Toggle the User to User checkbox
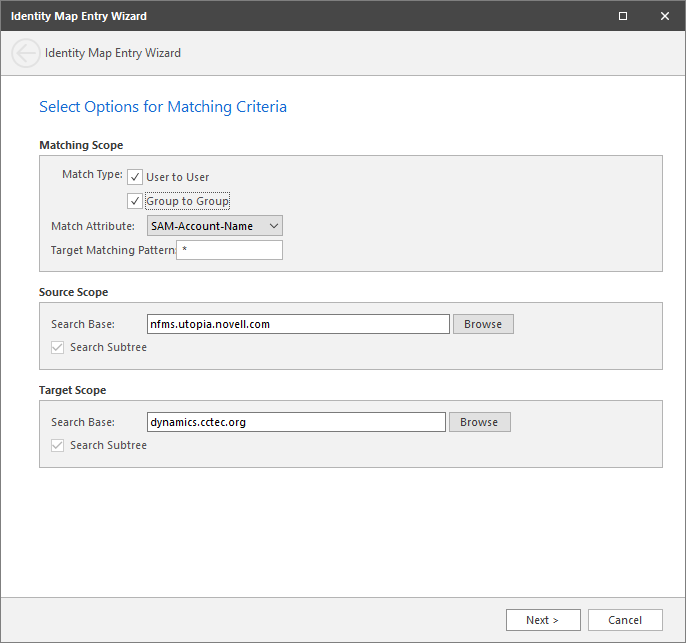The width and height of the screenshot is (686, 643). click(135, 177)
